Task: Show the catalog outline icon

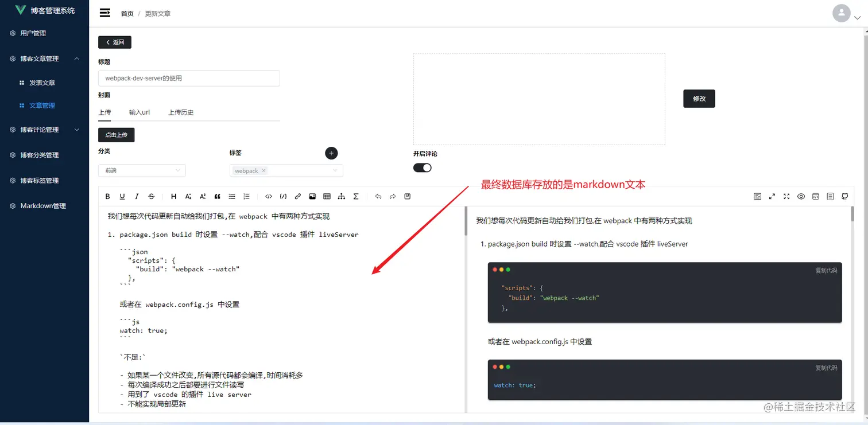Action: (831, 197)
